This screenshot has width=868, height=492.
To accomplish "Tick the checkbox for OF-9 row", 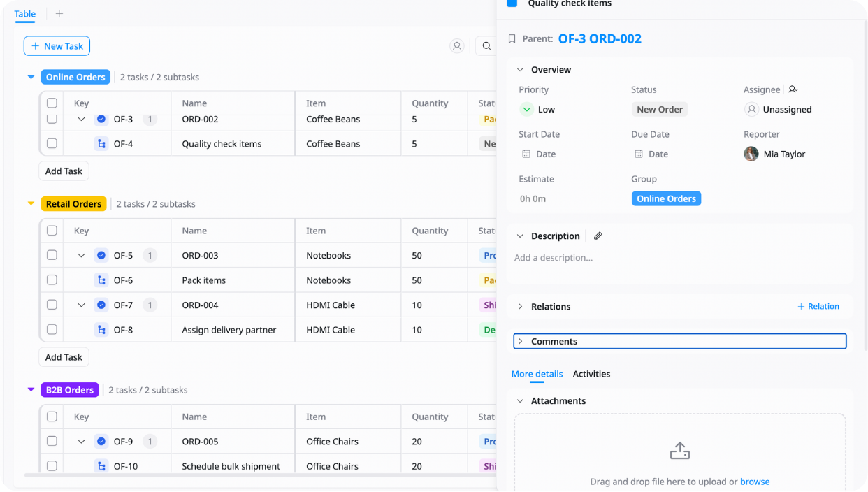I will [52, 442].
